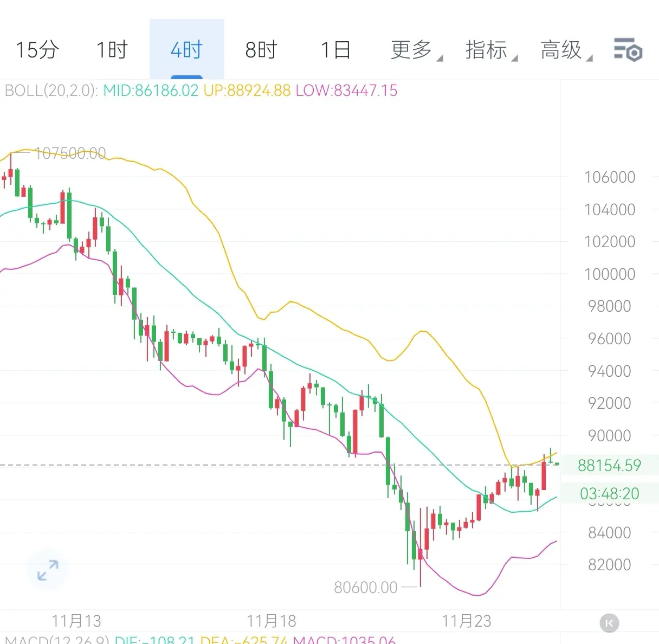Click the LOW:83447.15 value
The height and width of the screenshot is (644, 659).
[346, 91]
